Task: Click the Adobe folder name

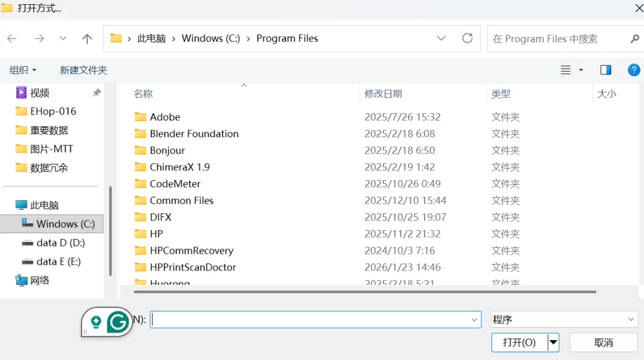Action: pyautogui.click(x=165, y=117)
